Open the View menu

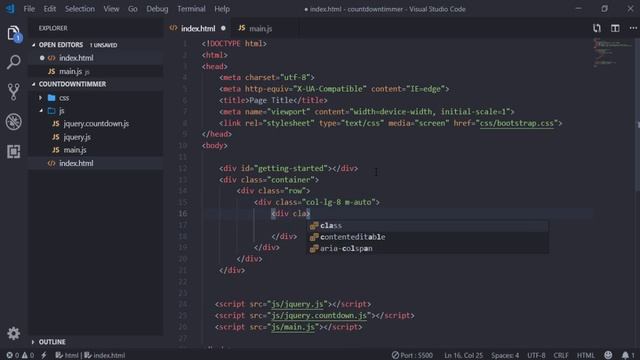pyautogui.click(x=111, y=9)
